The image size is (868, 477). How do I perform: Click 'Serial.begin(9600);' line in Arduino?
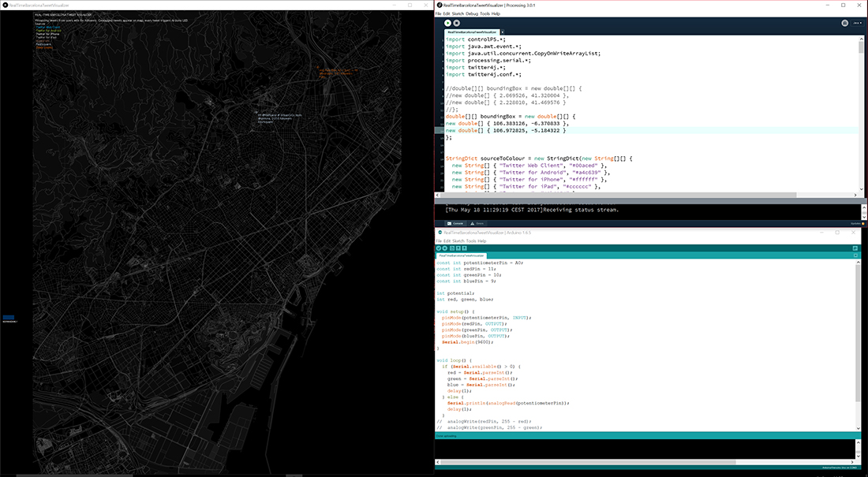(467, 342)
